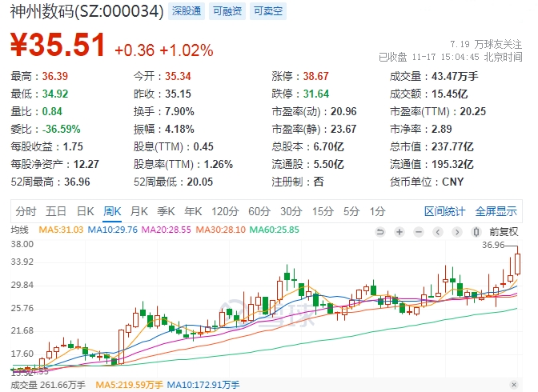Screen dimensions: 538x392
Task: Switch to 分时 chart tab
Action: (26, 211)
